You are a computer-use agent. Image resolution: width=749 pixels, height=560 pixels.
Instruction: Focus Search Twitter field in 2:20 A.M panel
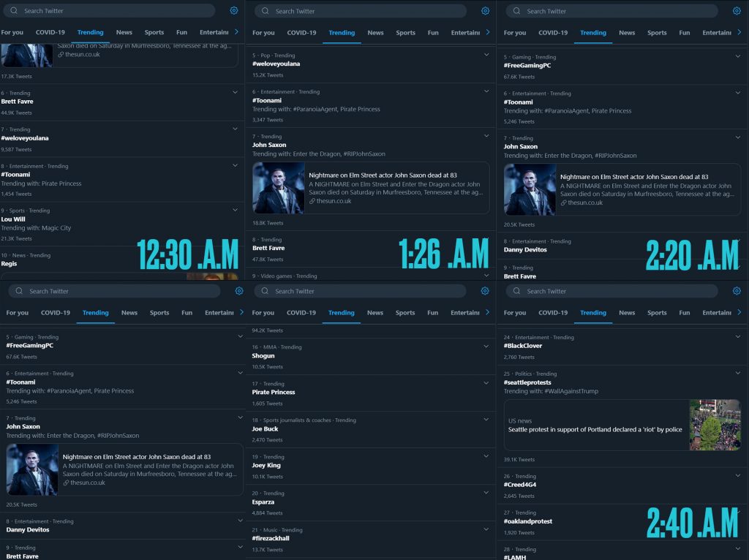[612, 11]
